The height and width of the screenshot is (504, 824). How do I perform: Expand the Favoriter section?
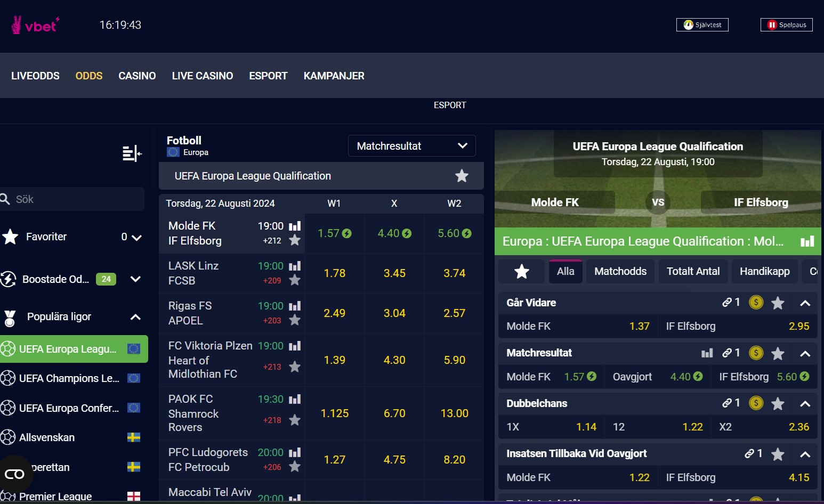[136, 237]
